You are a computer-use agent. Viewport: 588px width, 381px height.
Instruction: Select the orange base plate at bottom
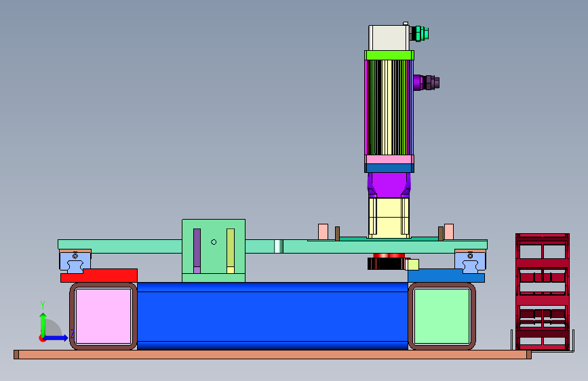(x=273, y=355)
